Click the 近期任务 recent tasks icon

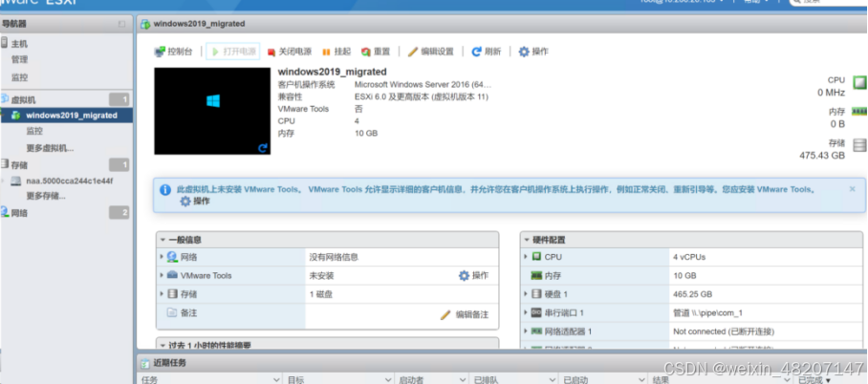tap(145, 363)
